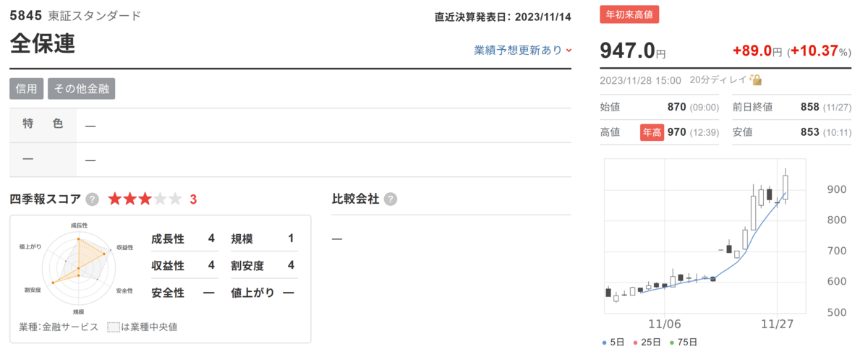Click the 規模 score row

pyautogui.click(x=263, y=238)
